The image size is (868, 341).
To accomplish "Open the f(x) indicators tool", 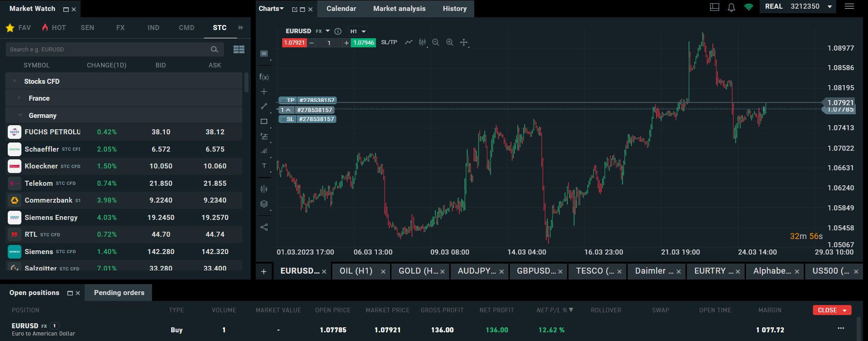I will click(x=264, y=77).
